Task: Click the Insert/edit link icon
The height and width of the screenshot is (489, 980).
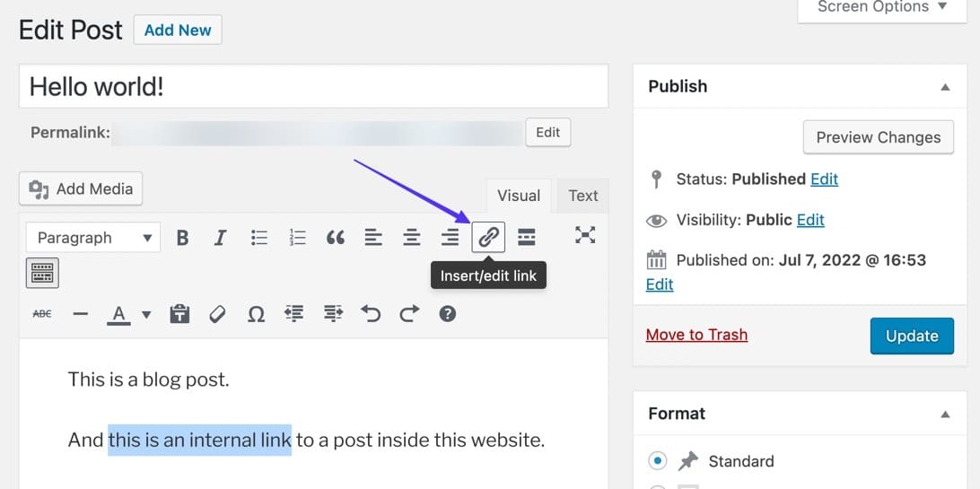Action: pos(488,238)
